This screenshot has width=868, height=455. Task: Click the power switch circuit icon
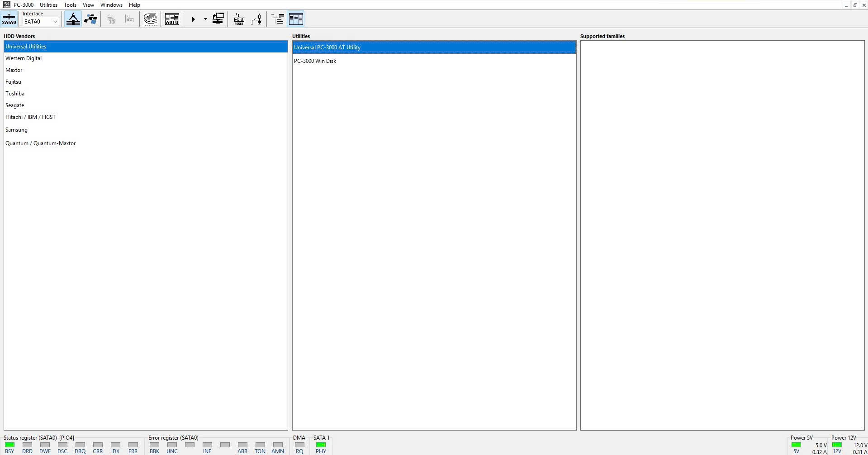click(256, 19)
